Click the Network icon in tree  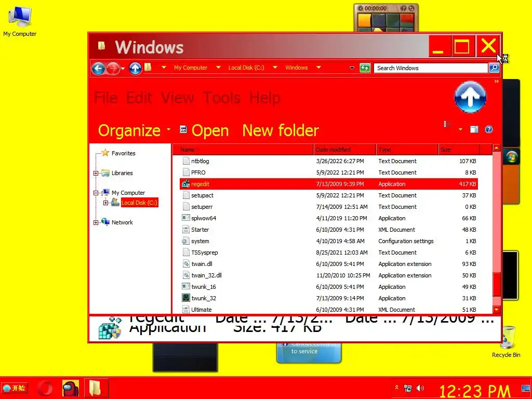[x=105, y=222]
